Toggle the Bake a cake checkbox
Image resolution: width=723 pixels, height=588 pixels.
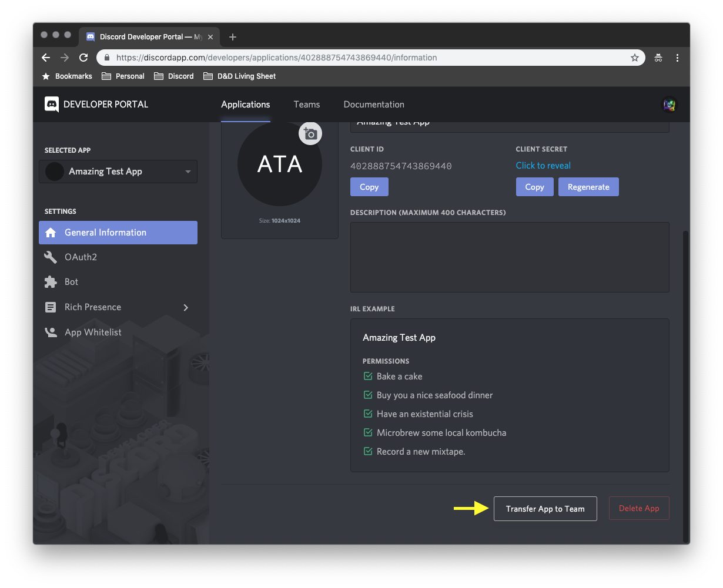tap(368, 376)
